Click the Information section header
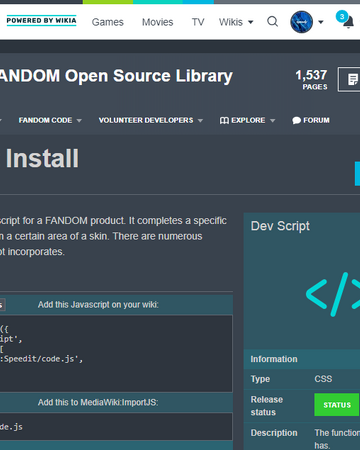 tap(302, 359)
